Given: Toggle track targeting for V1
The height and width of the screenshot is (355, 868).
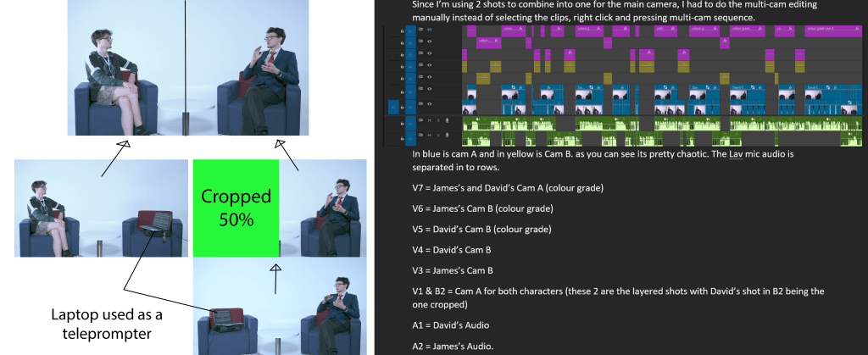Looking at the screenshot, I should (411, 107).
